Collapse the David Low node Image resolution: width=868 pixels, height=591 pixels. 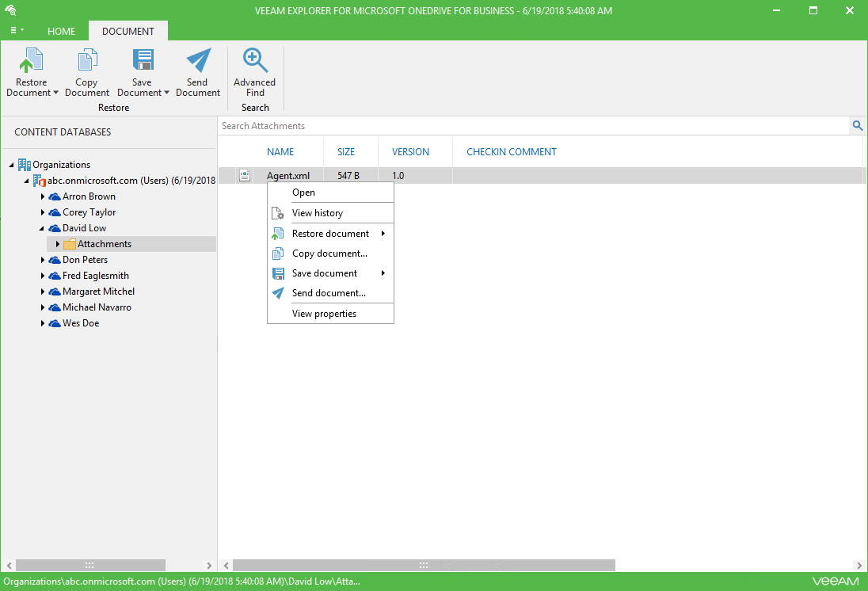click(41, 228)
